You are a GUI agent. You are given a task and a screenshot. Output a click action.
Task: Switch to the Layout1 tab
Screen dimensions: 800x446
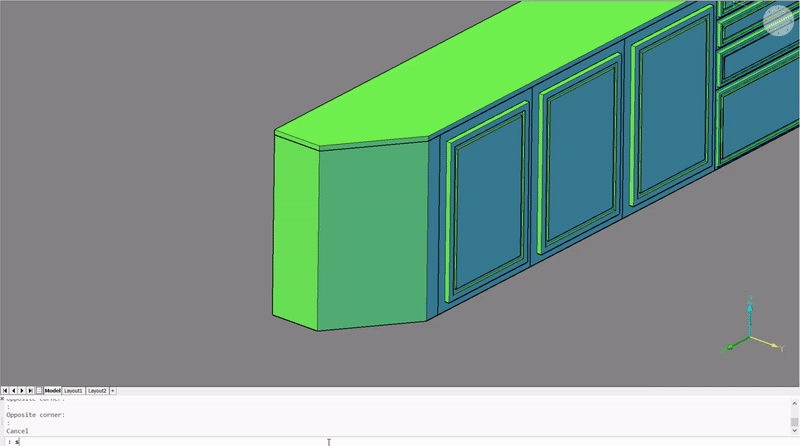click(x=73, y=390)
